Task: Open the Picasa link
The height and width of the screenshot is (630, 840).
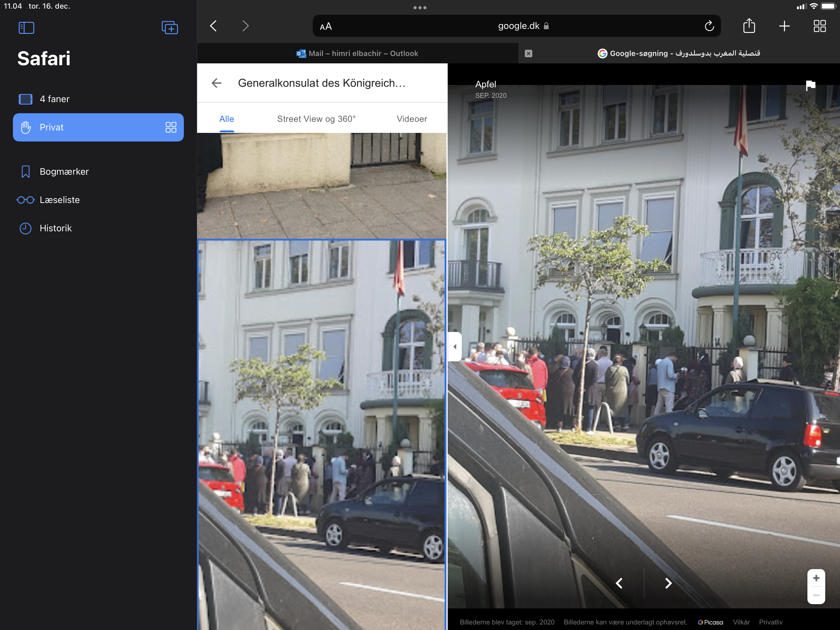Action: point(710,622)
